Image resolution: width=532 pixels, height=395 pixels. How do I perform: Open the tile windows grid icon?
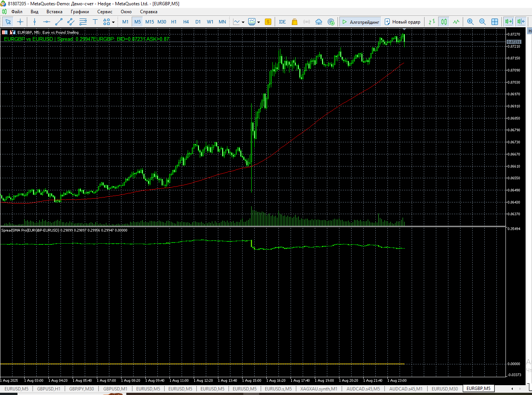pos(495,22)
